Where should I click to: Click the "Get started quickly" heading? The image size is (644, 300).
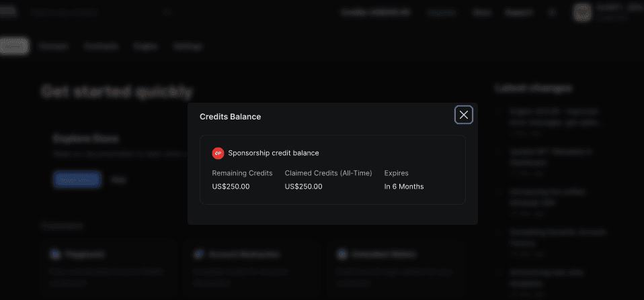coord(117,92)
